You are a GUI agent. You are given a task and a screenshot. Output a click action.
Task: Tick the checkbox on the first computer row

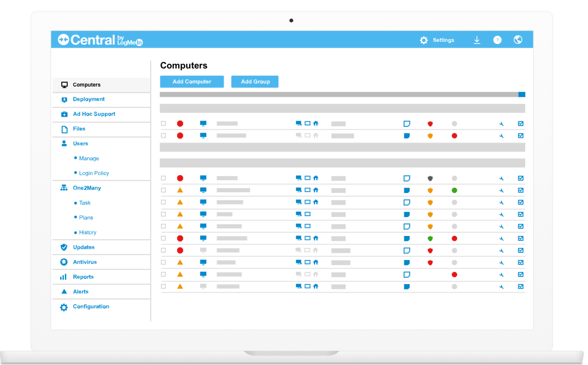point(163,123)
